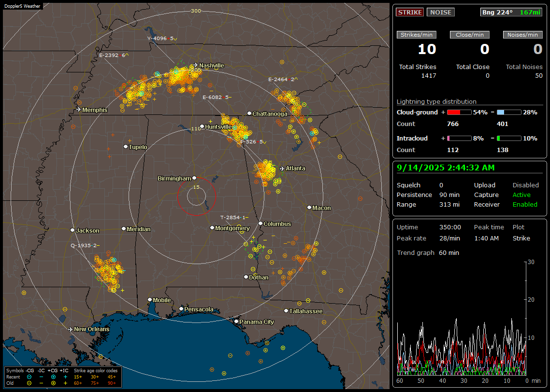Click the Strikes/min label button
550x392 pixels.
[416, 35]
